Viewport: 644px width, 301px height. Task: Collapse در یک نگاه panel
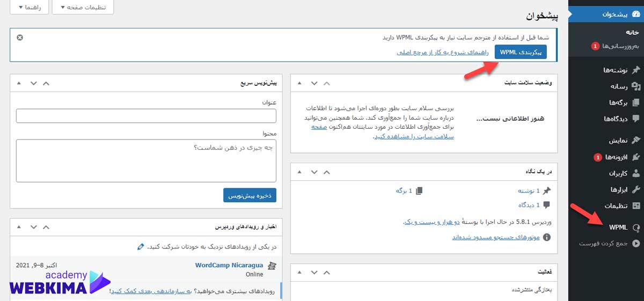(300, 172)
